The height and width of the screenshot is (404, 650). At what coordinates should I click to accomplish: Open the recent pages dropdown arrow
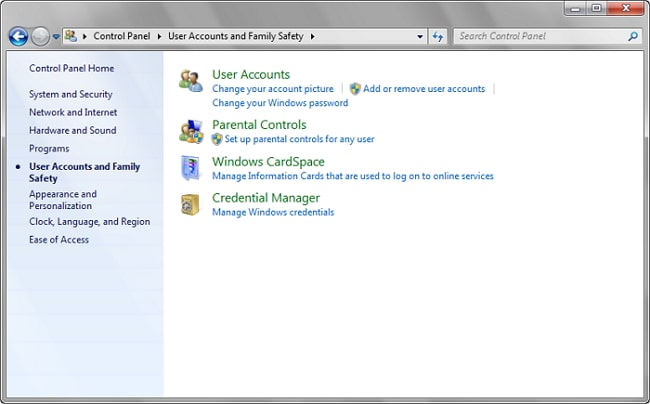pyautogui.click(x=55, y=36)
